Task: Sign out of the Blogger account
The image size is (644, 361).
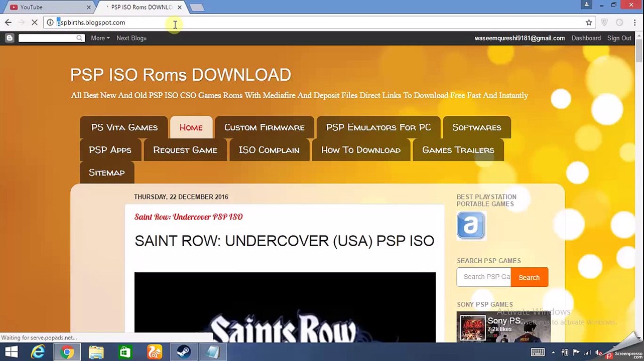Action: click(619, 38)
